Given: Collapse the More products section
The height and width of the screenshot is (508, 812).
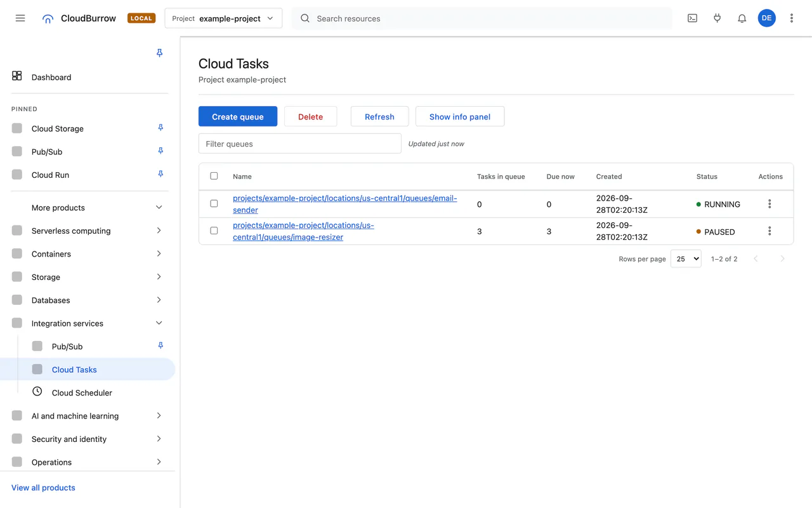Looking at the screenshot, I should click(x=159, y=208).
